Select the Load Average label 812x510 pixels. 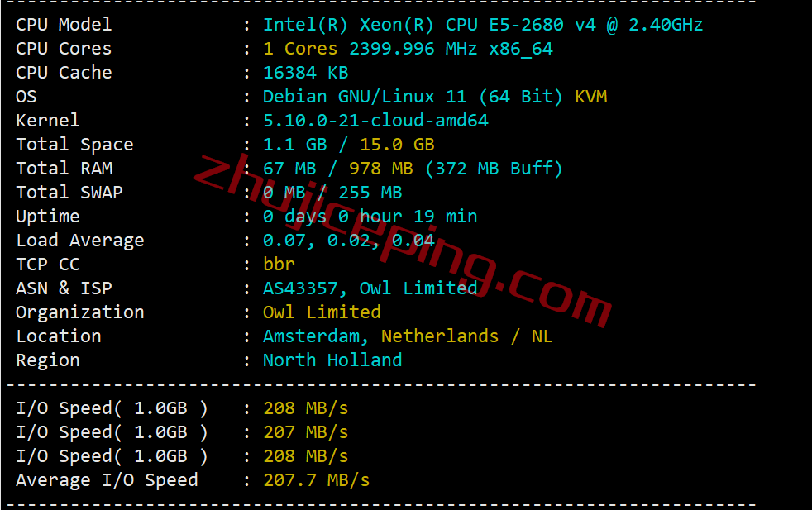tap(79, 241)
